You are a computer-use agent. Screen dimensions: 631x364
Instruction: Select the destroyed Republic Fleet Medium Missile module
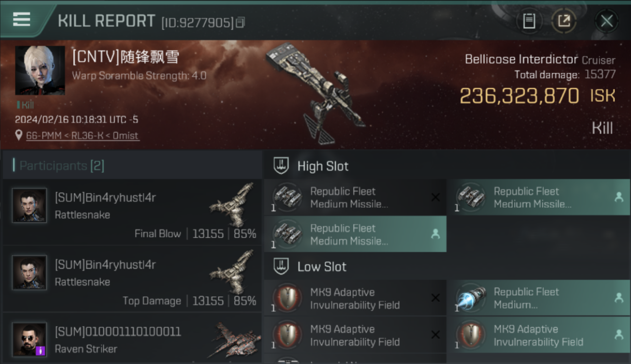[355, 198]
